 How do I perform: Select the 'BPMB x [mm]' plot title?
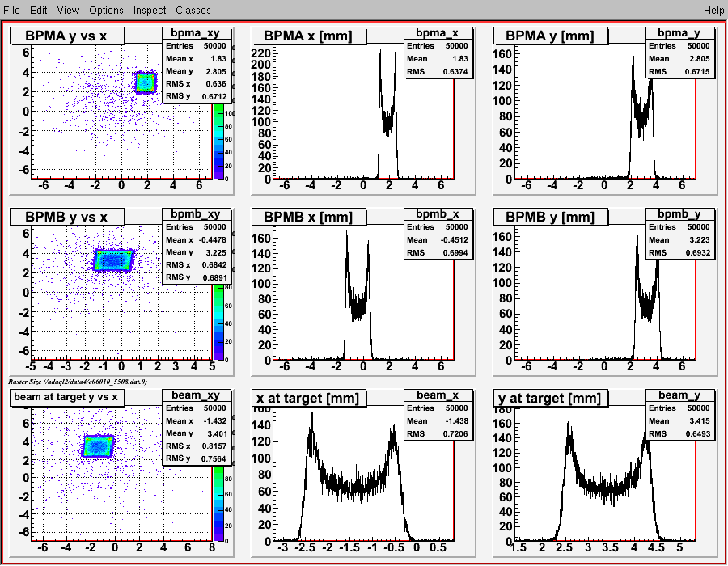[309, 217]
